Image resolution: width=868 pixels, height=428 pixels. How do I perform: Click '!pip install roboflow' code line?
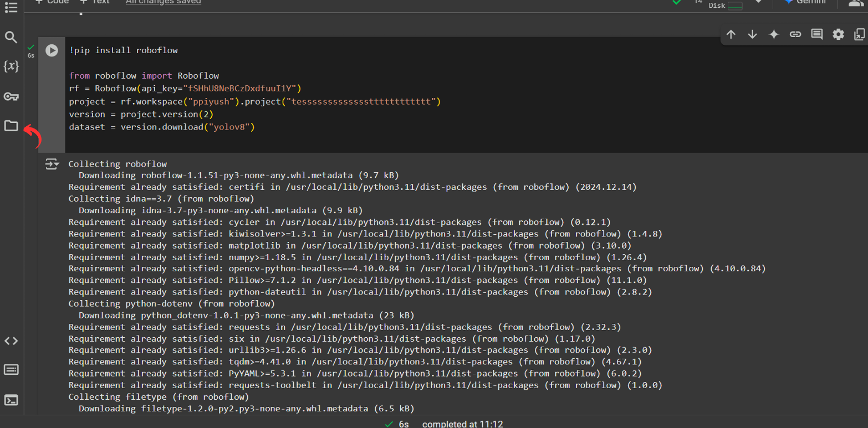124,50
